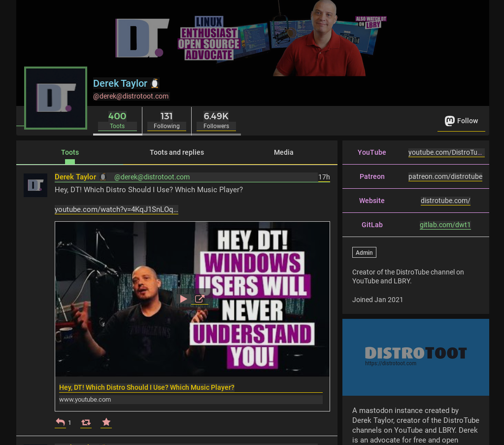
Task: Open the 131 Following list
Action: click(x=167, y=121)
